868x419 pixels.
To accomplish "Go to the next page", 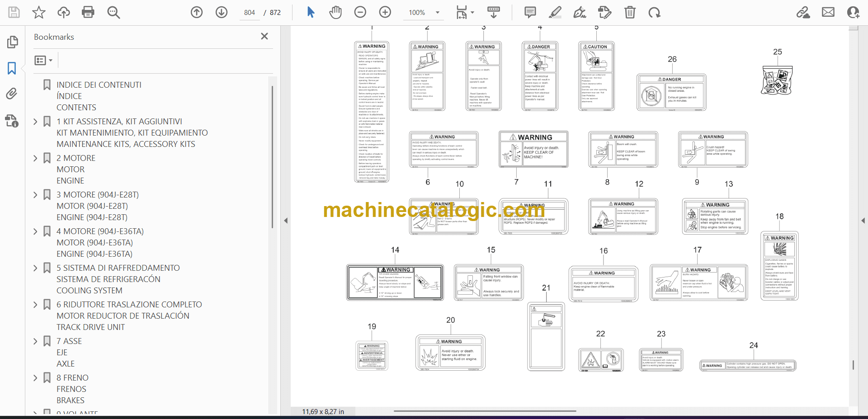I will click(x=222, y=12).
